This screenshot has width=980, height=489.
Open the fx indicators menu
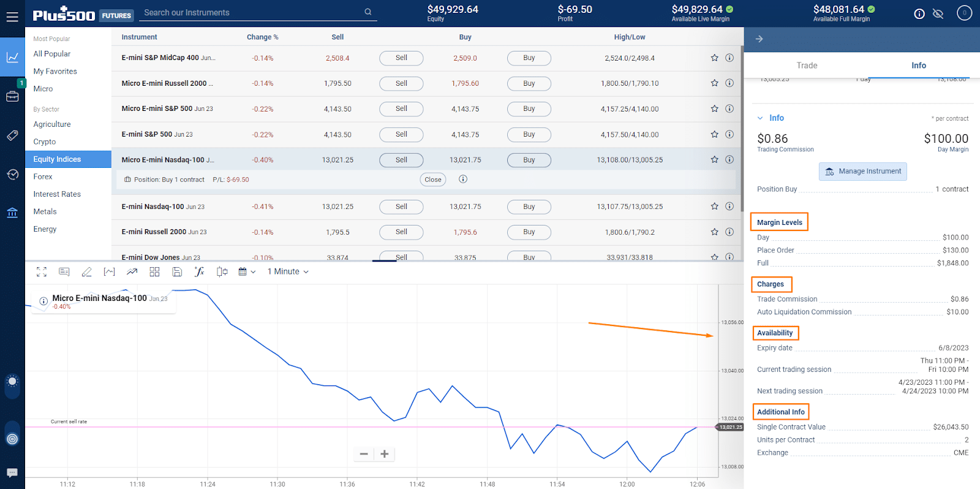(199, 271)
